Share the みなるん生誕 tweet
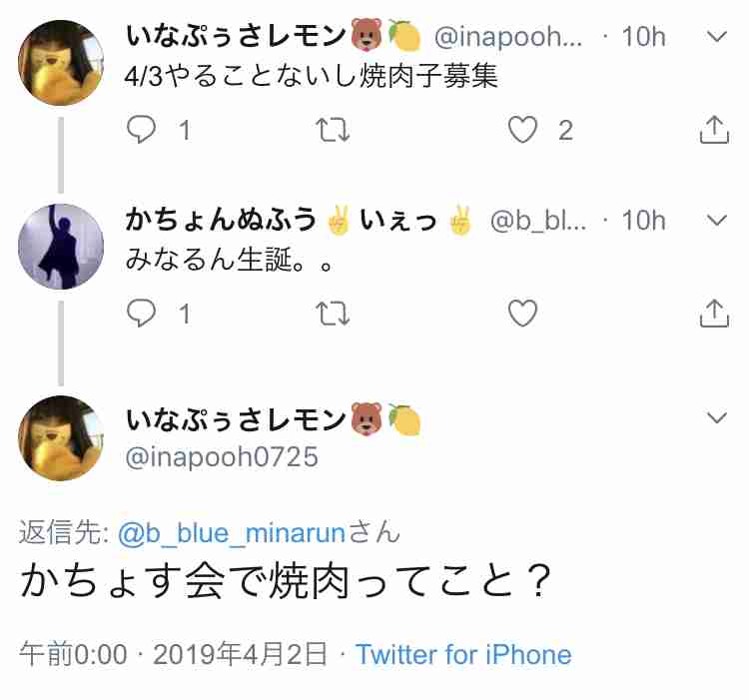This screenshot has width=749, height=700. tap(714, 315)
